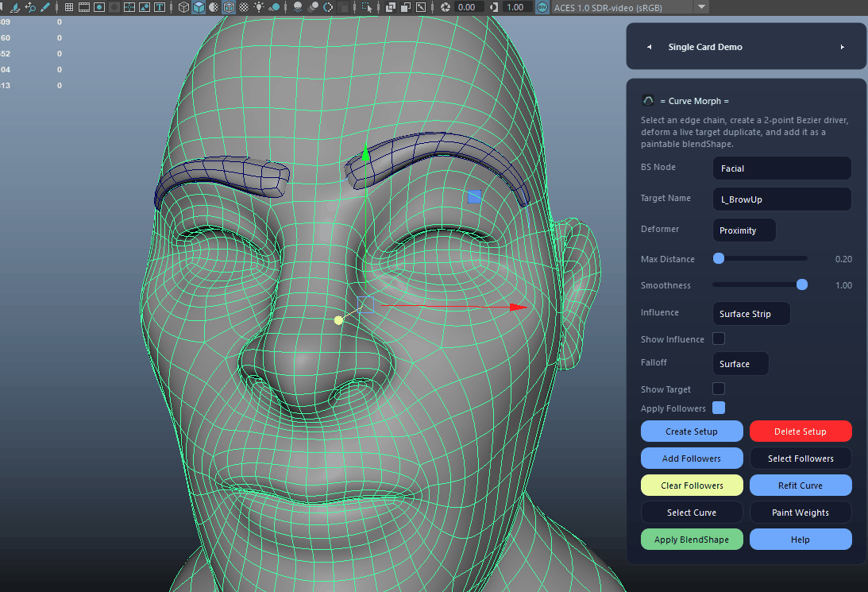Click the red X-axis manipulator arrow

pos(518,307)
